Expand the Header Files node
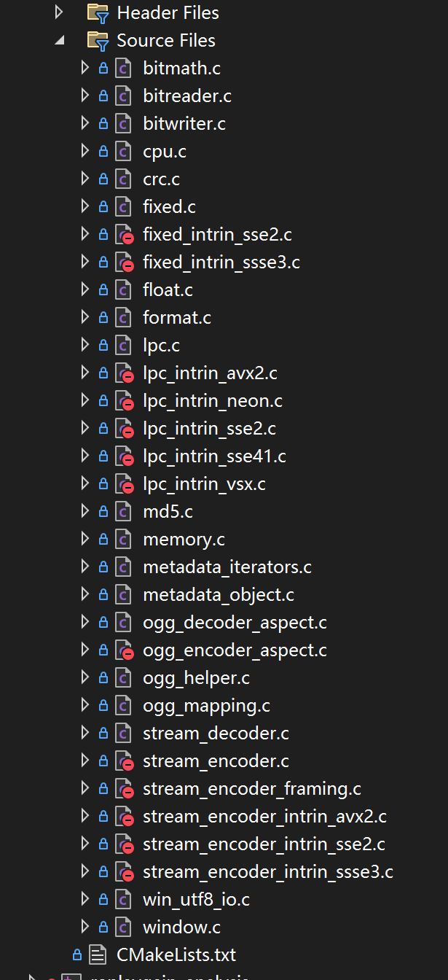 coord(59,12)
